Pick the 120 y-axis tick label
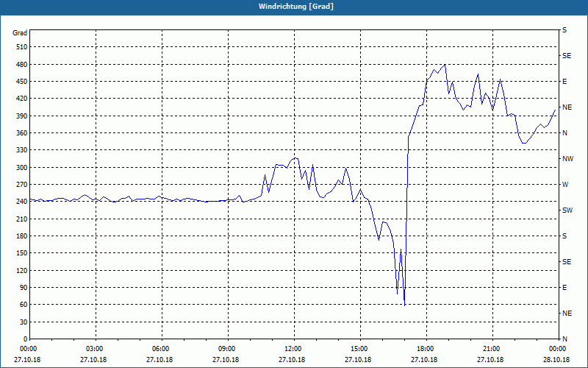Image resolution: width=588 pixels, height=368 pixels. point(22,270)
